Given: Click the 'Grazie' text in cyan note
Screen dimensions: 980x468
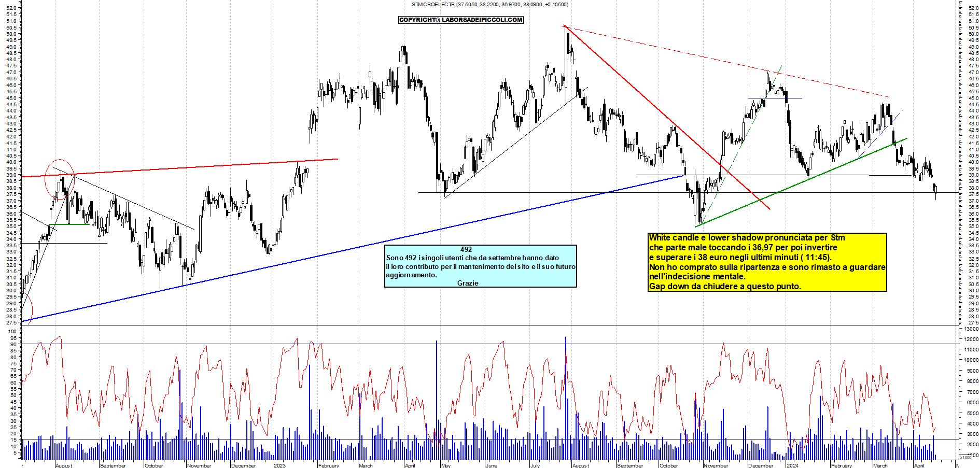Looking at the screenshot, I should pos(468,283).
